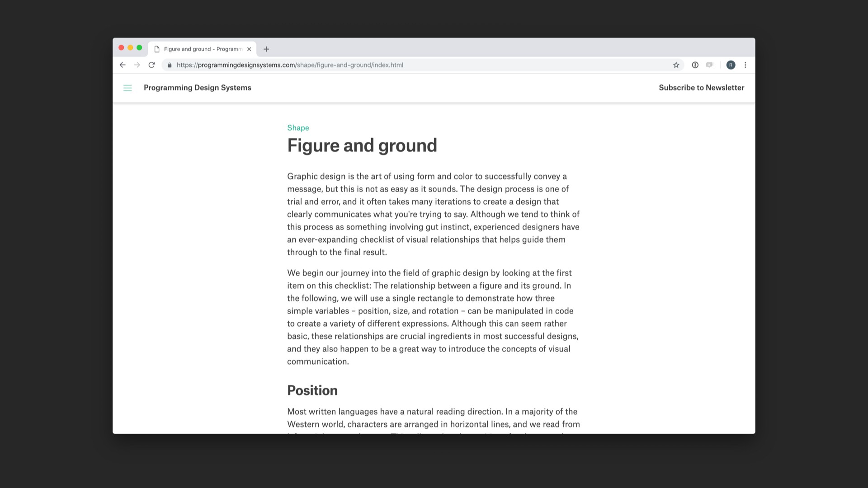Click the new tab plus button

click(x=266, y=49)
